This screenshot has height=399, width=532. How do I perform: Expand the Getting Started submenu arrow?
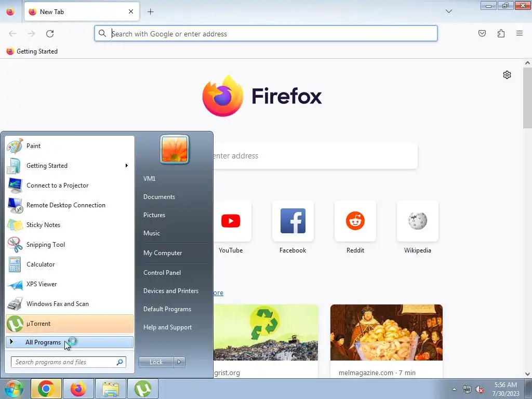point(127,166)
